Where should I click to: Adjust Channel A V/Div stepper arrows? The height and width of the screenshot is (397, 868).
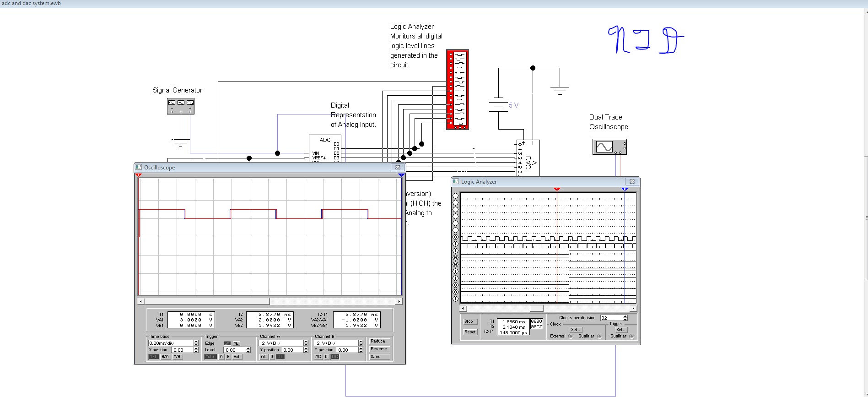pyautogui.click(x=306, y=343)
